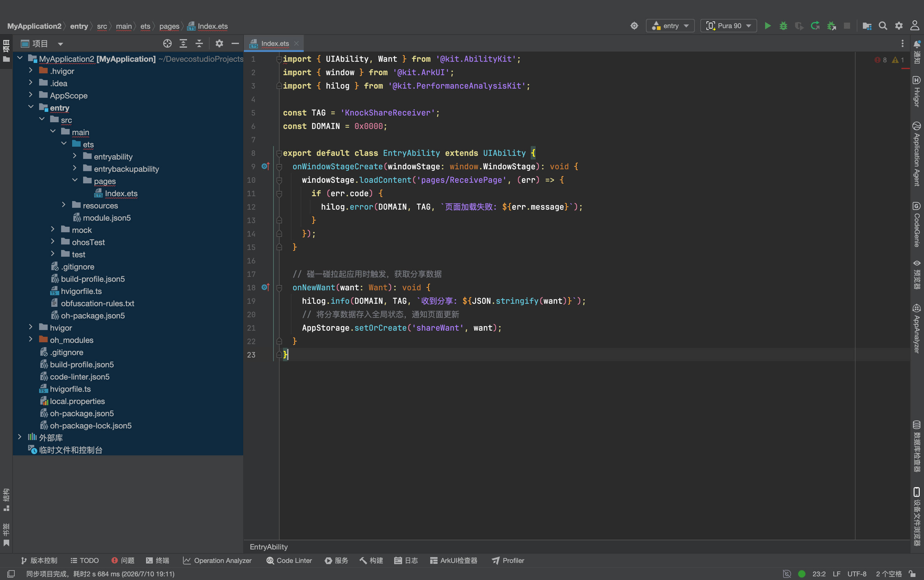This screenshot has height=580, width=924.
Task: Toggle the Project tool window side tab
Action: pos(6,51)
